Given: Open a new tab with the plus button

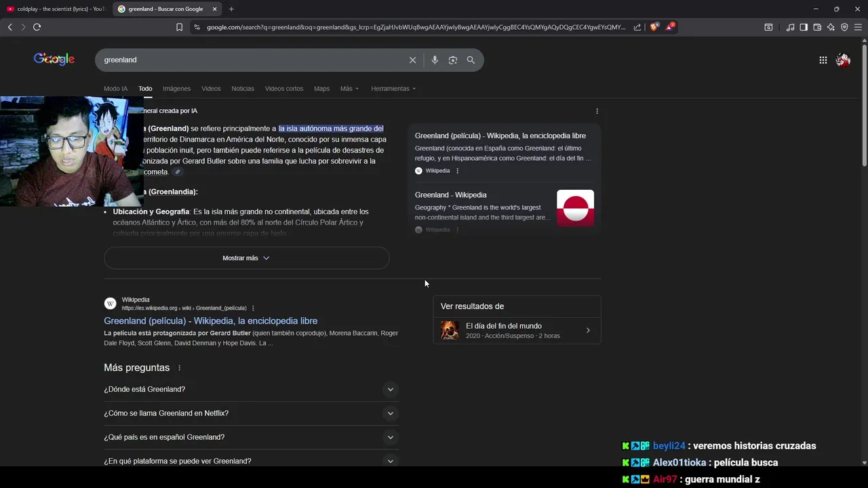Looking at the screenshot, I should [231, 9].
